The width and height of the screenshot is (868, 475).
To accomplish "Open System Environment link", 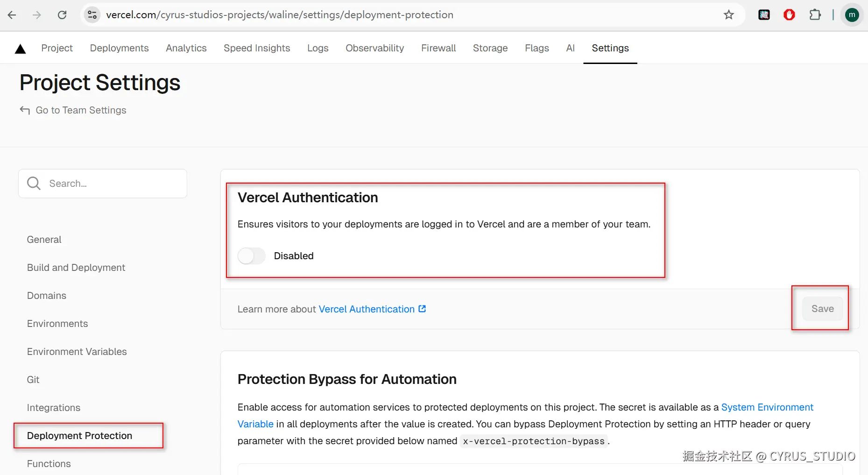I will point(767,407).
